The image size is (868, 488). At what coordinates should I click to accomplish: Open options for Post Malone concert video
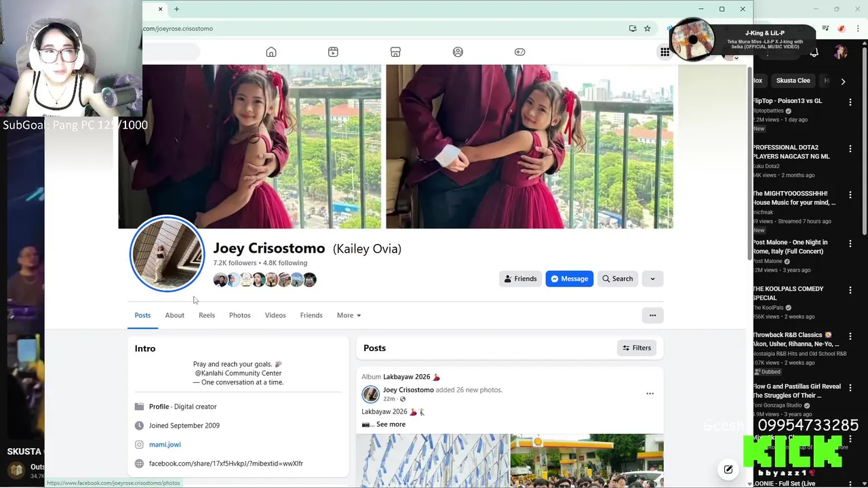pos(850,243)
